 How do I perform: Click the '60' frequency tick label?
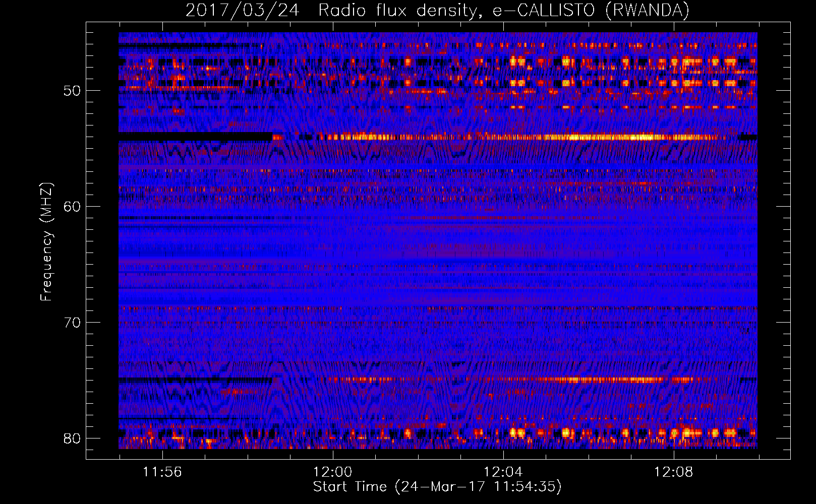tap(72, 207)
